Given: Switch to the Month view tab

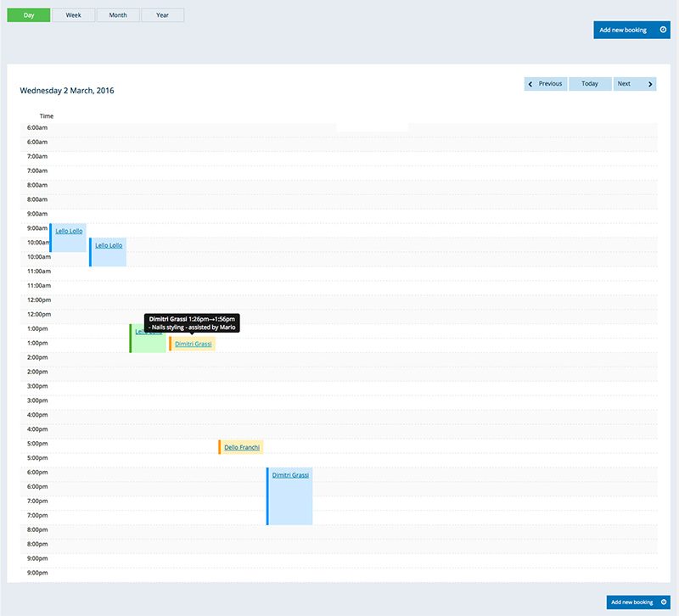Looking at the screenshot, I should [x=118, y=15].
